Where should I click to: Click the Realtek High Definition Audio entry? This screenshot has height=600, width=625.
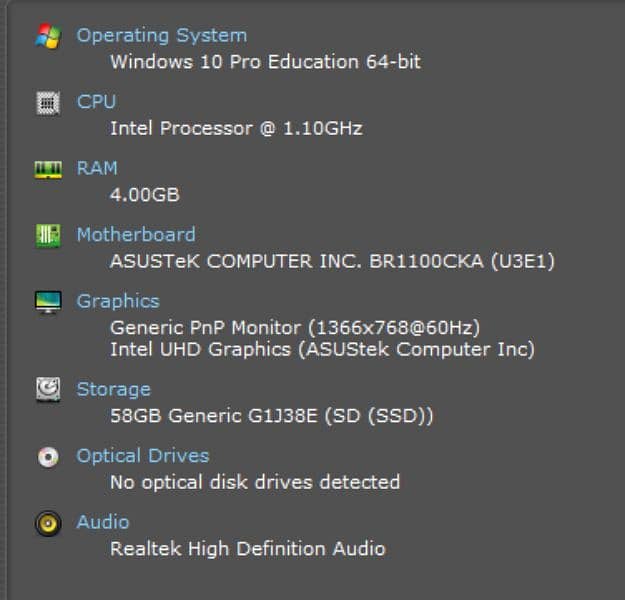point(247,549)
